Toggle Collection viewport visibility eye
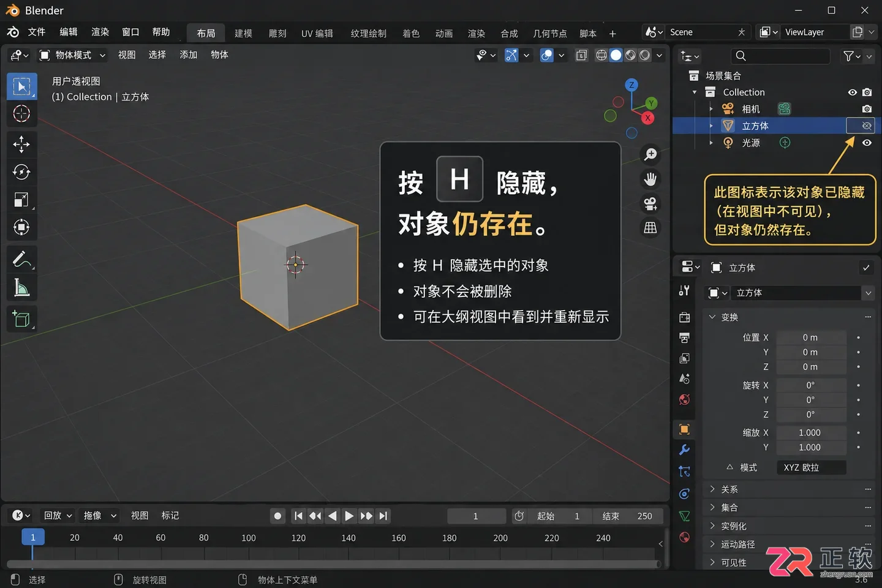The height and width of the screenshot is (588, 882). [x=852, y=92]
